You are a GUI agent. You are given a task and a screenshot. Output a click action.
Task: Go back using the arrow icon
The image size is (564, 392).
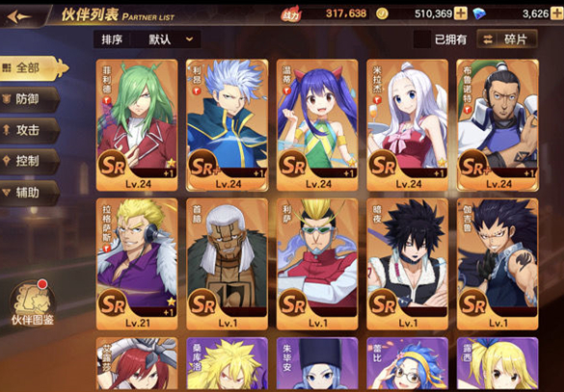tap(18, 16)
